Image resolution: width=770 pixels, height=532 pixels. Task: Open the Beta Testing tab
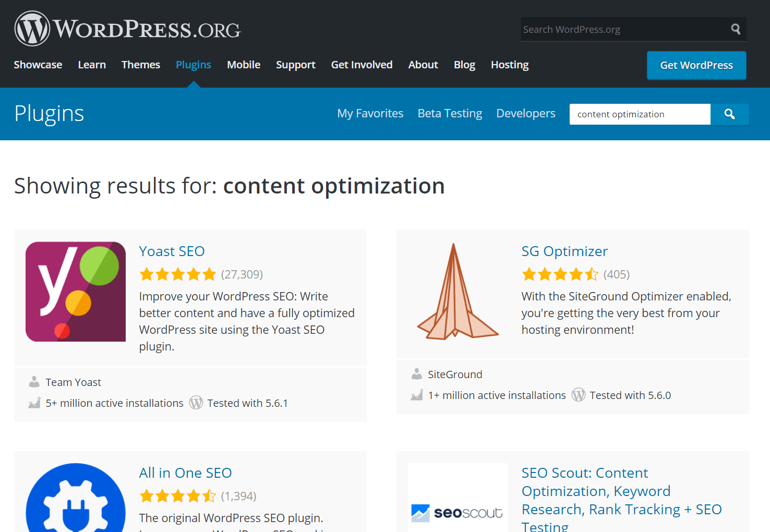pyautogui.click(x=449, y=113)
